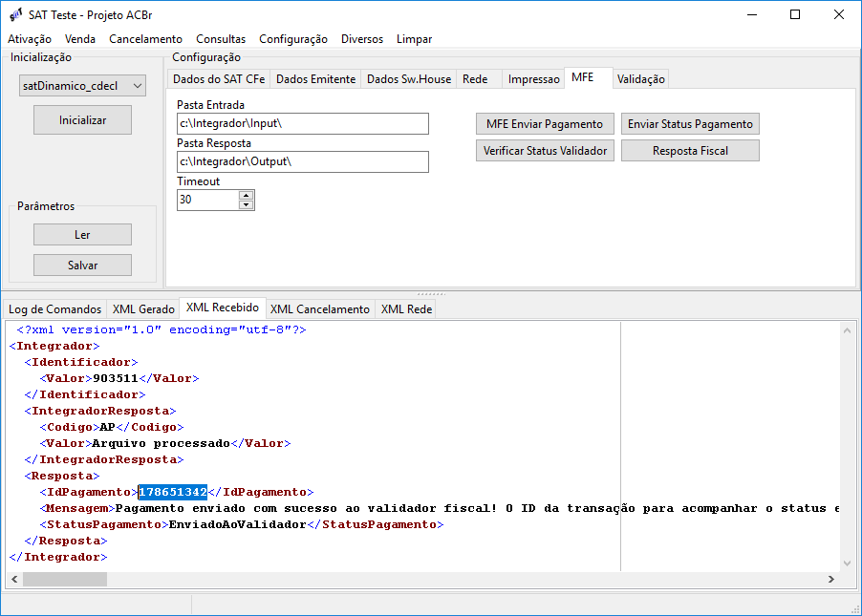
Task: Maximize the SAT Teste window
Action: coord(795,15)
